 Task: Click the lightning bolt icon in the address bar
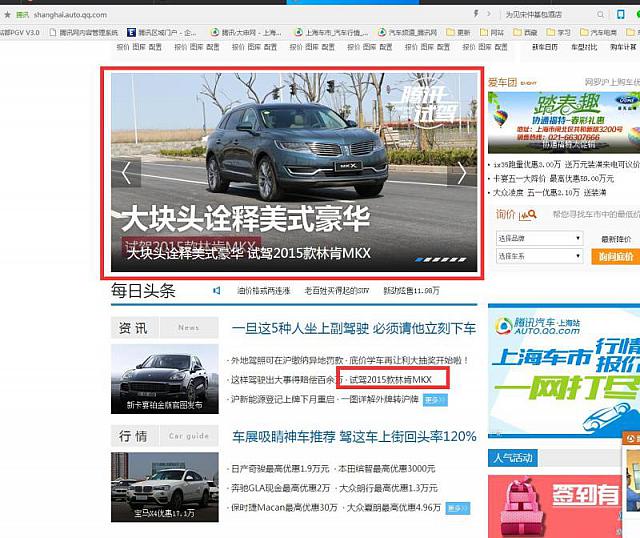coord(476,14)
